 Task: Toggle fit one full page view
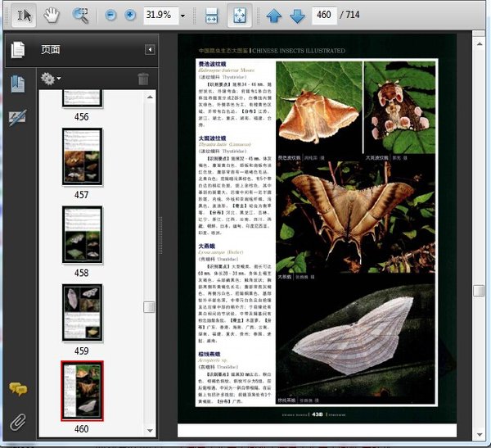click(239, 16)
